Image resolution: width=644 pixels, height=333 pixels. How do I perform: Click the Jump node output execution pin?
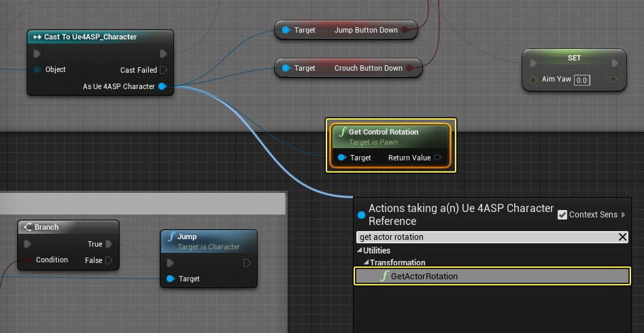[247, 263]
